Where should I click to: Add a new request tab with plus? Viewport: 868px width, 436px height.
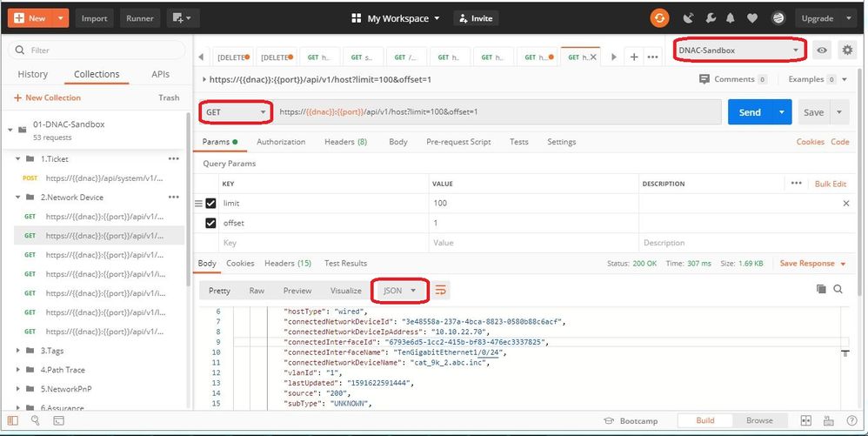pyautogui.click(x=634, y=57)
